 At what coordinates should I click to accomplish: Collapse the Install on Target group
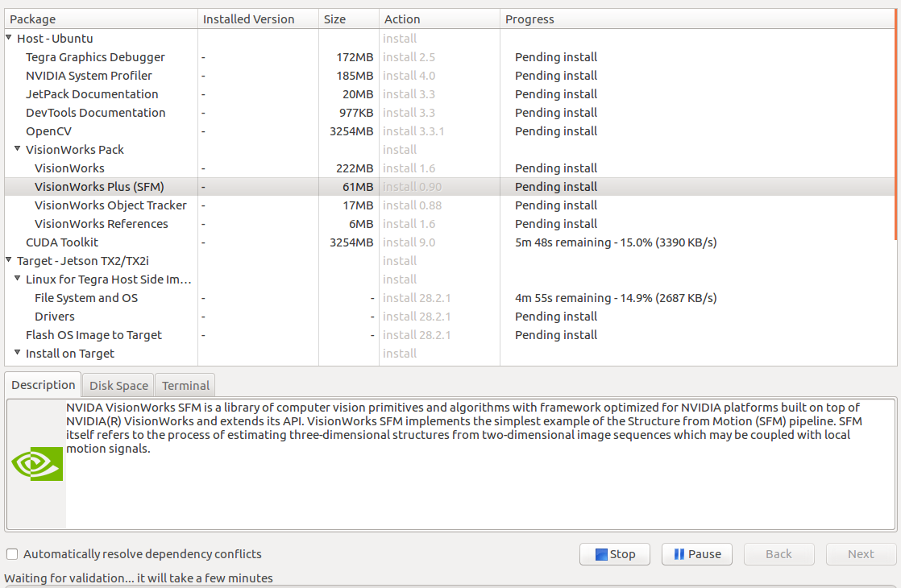coord(17,352)
